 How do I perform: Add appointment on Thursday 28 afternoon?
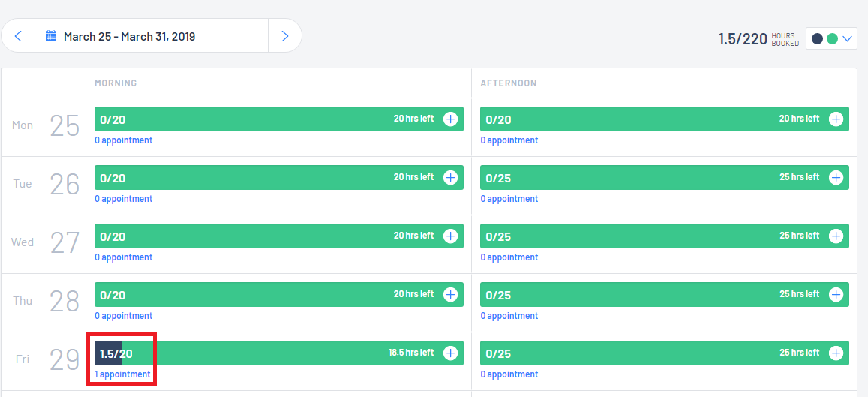point(836,295)
